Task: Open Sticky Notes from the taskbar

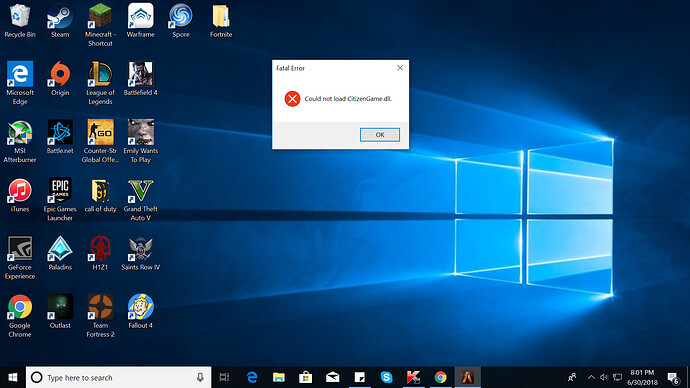Action: click(x=360, y=377)
